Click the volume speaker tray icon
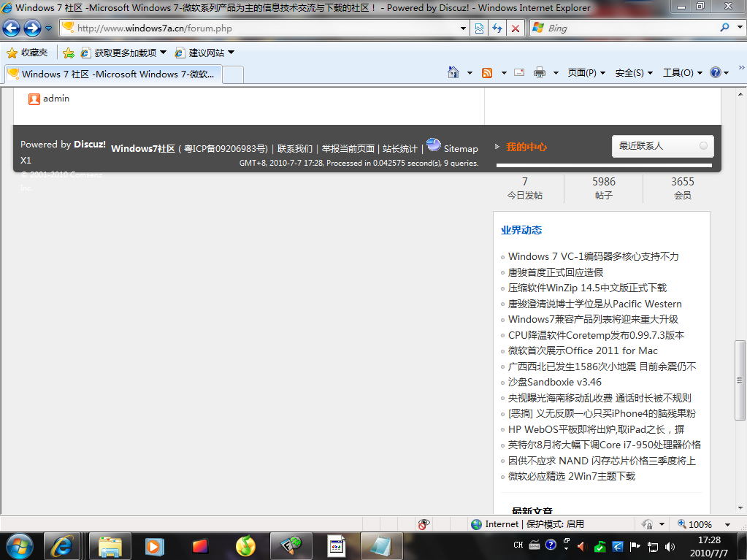Viewport: 747px width, 560px height. tap(670, 547)
